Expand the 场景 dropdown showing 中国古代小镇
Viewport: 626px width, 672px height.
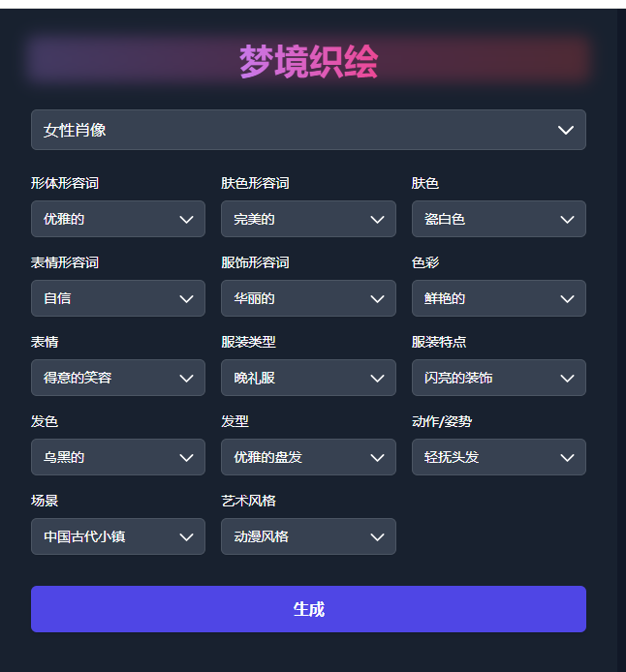click(x=118, y=536)
